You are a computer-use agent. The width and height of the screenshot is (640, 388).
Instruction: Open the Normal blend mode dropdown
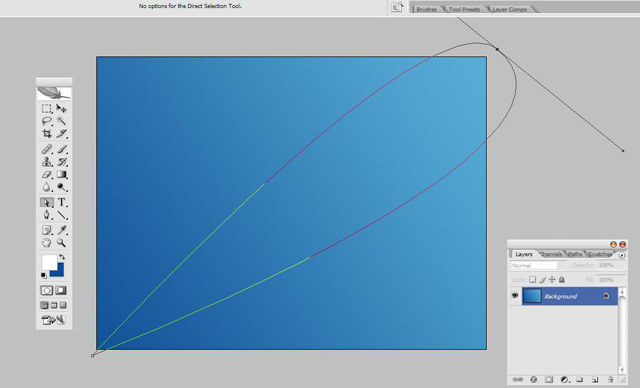click(x=538, y=266)
